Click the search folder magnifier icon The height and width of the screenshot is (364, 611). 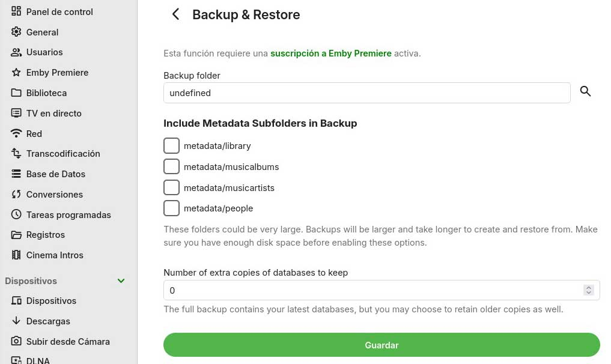pyautogui.click(x=585, y=91)
